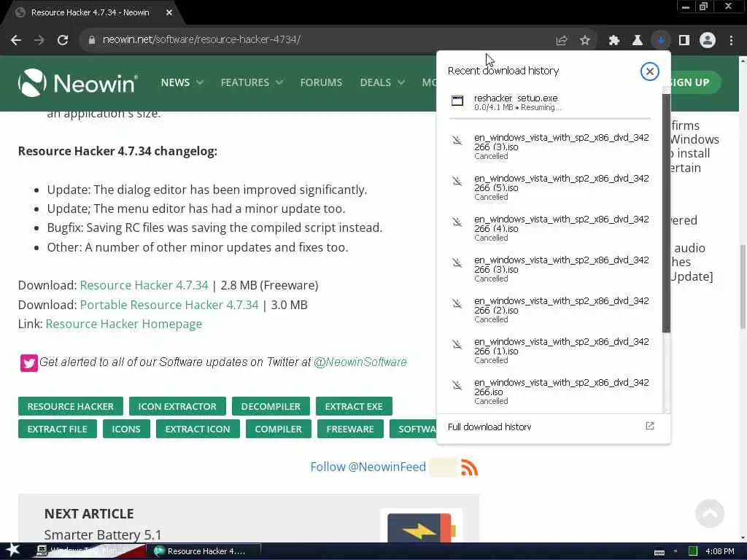Go back using the browser back arrow
This screenshot has height=560, width=747.
[x=16, y=40]
